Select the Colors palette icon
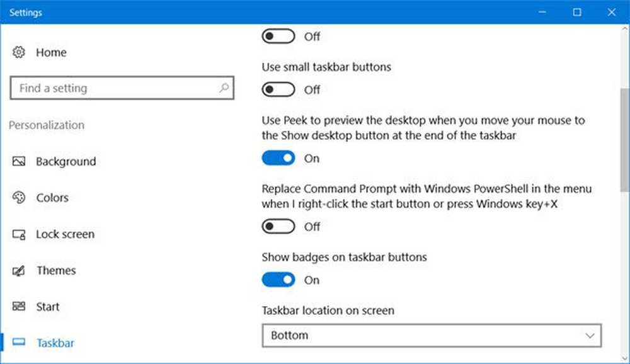Screen dimensions: 630x364 (x=18, y=197)
